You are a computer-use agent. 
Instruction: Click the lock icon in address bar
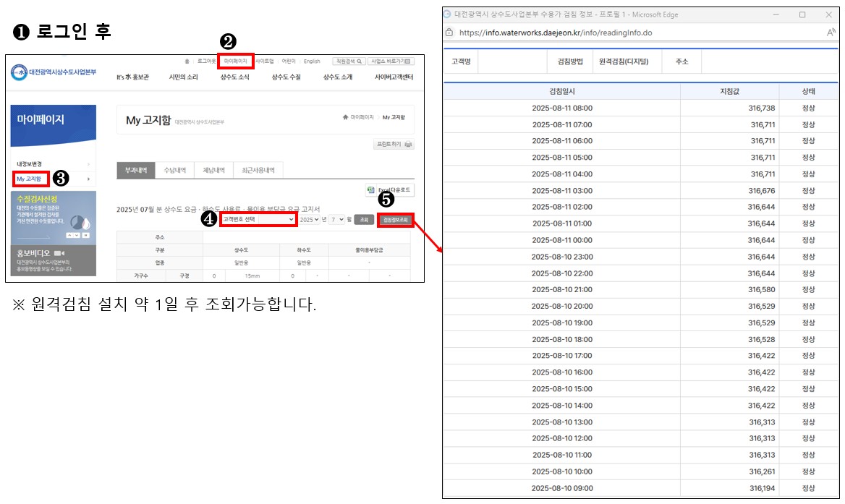click(449, 33)
